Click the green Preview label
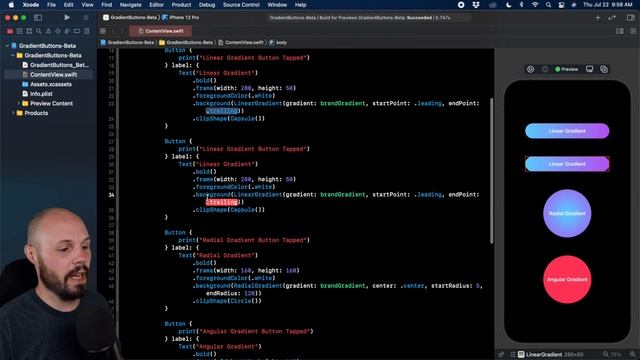Image resolution: width=640 pixels, height=360 pixels. [x=567, y=69]
